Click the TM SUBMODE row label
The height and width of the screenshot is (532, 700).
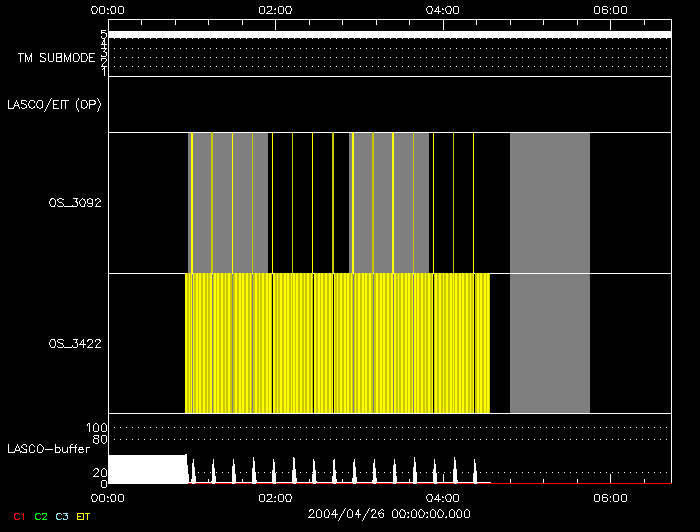pos(55,58)
